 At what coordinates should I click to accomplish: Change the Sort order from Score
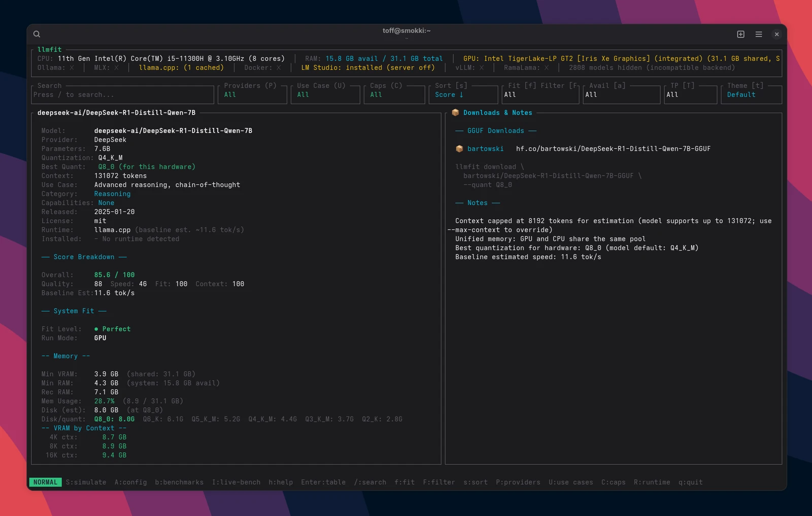click(463, 95)
